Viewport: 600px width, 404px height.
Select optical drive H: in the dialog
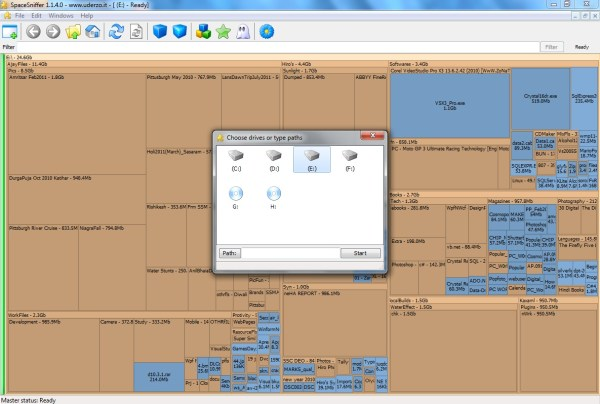pos(274,197)
